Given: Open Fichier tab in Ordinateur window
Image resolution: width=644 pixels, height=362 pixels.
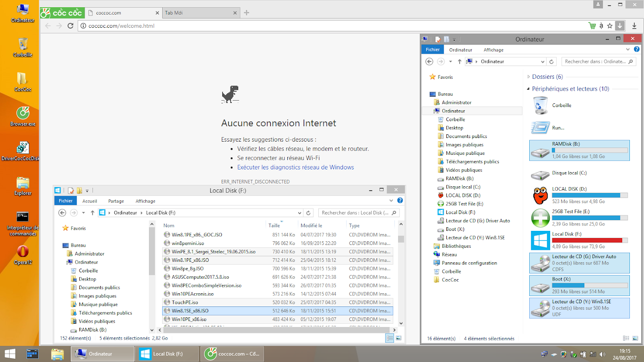Looking at the screenshot, I should (x=433, y=50).
